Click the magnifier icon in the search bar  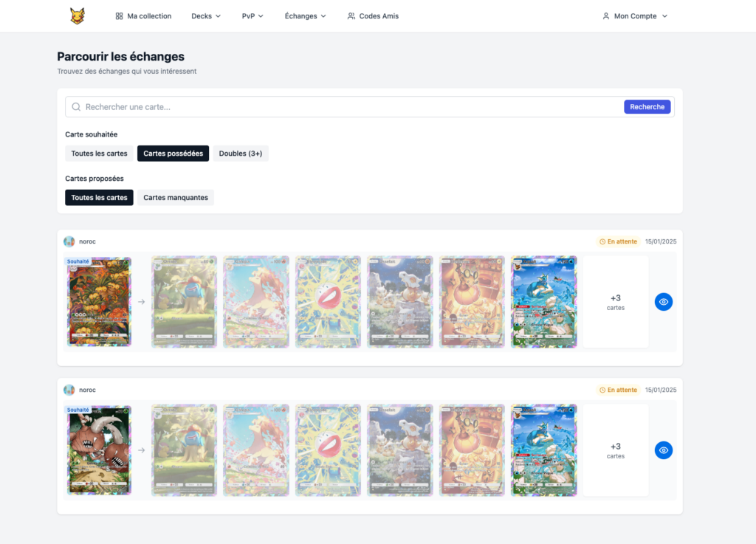pyautogui.click(x=76, y=107)
